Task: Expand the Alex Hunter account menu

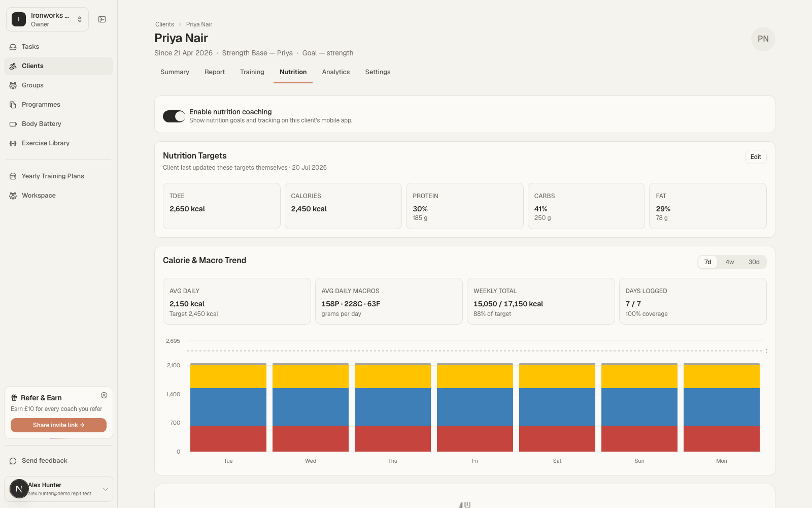Action: pyautogui.click(x=58, y=489)
